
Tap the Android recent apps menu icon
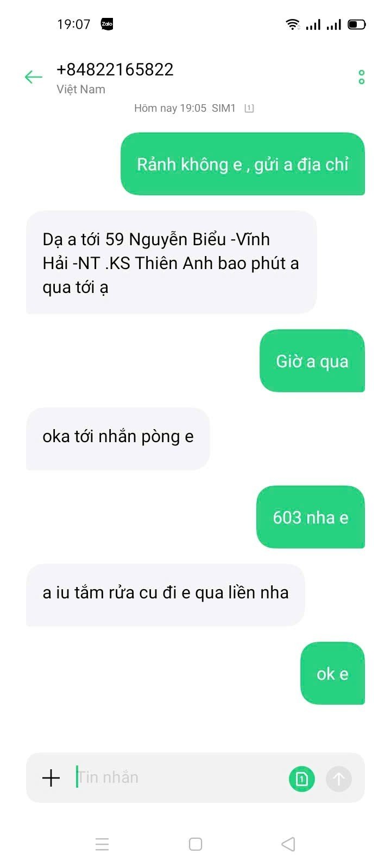[102, 844]
